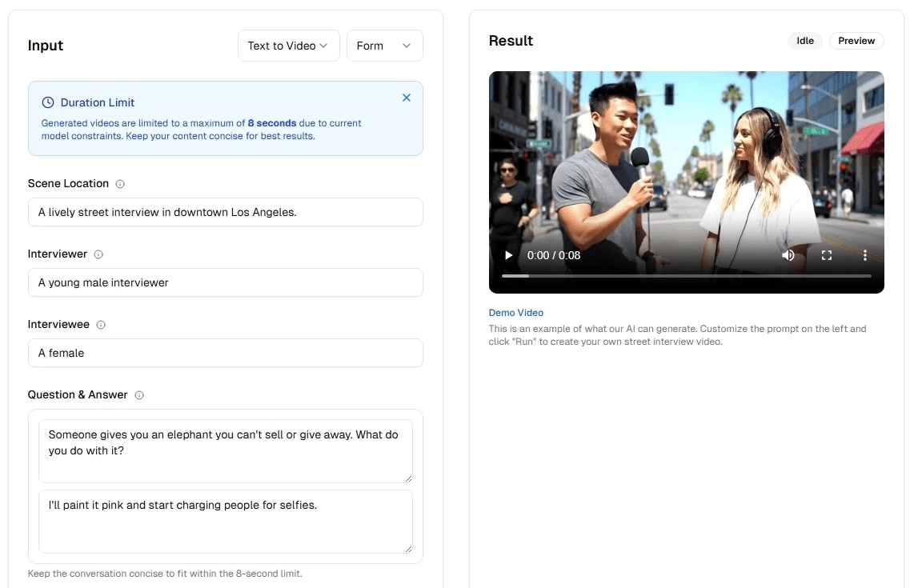Open the video player options menu
922x588 pixels.
(864, 254)
